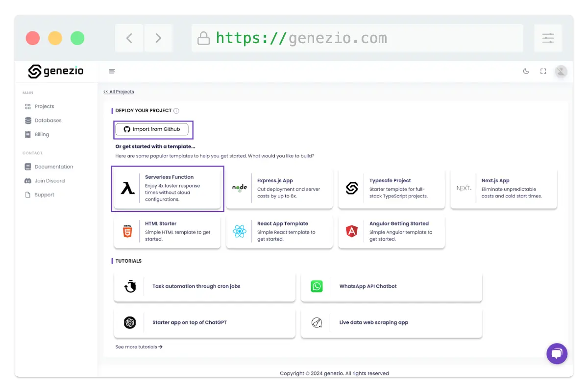This screenshot has width=588, height=392.
Task: Open Join Discord in the sidebar
Action: pyautogui.click(x=45, y=181)
